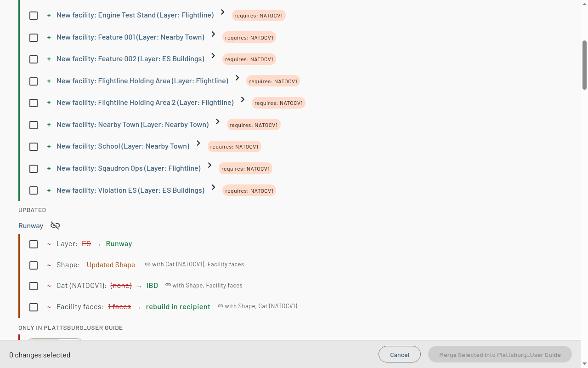Check the Facility faces rebuild checkbox
Screen dimensions: 588x368
click(34, 307)
